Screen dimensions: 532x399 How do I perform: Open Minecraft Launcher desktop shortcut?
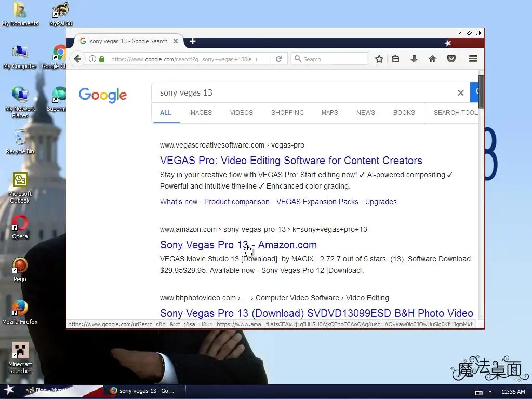pyautogui.click(x=20, y=358)
